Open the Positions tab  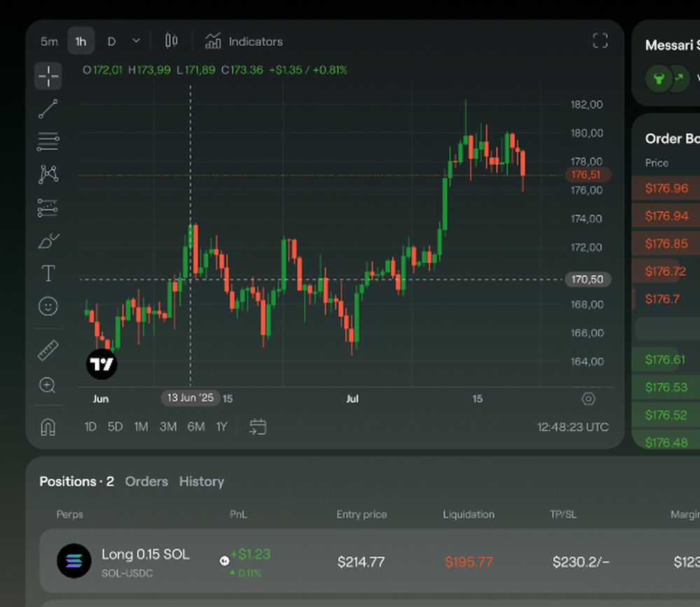(x=77, y=482)
